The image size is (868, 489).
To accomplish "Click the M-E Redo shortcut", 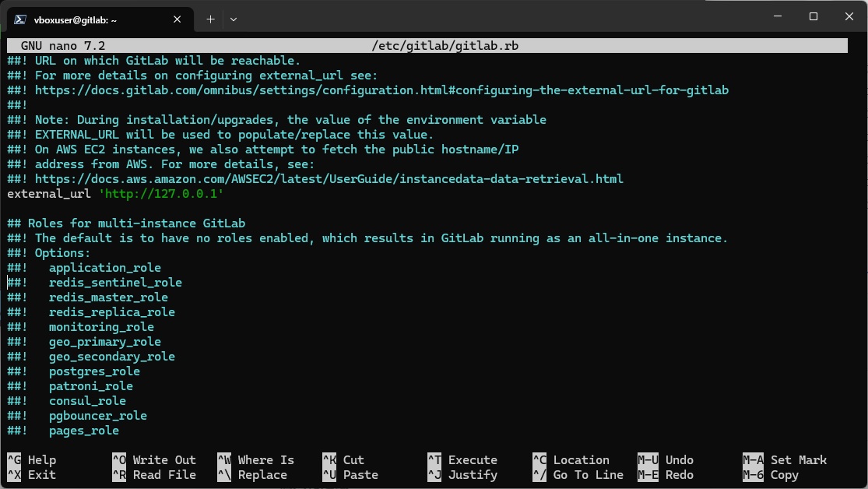I will click(666, 475).
